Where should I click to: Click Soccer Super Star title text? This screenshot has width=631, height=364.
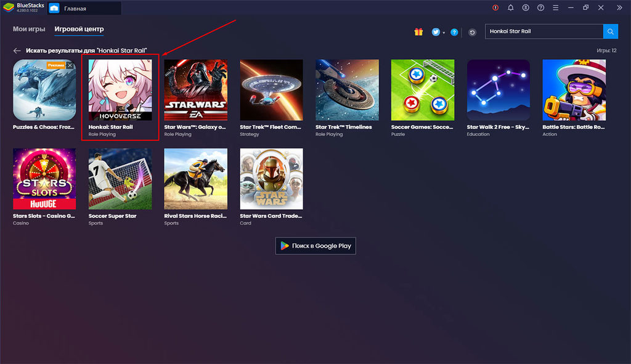click(113, 216)
